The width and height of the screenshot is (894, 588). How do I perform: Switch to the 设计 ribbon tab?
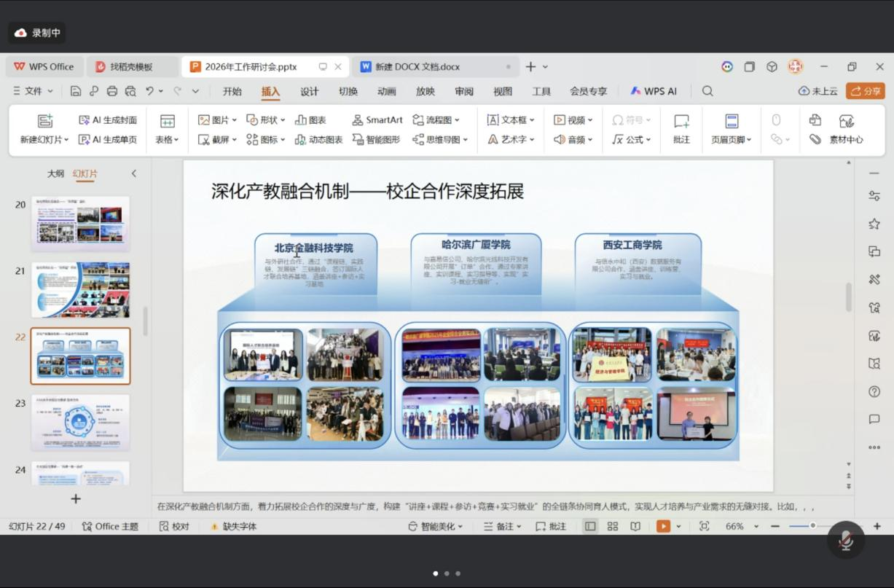(310, 91)
